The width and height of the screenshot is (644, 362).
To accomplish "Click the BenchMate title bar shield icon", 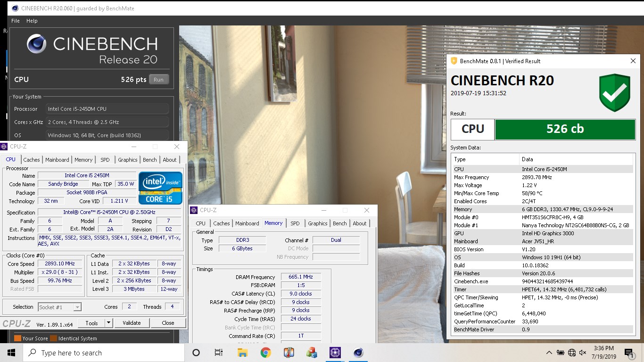I will pos(454,61).
